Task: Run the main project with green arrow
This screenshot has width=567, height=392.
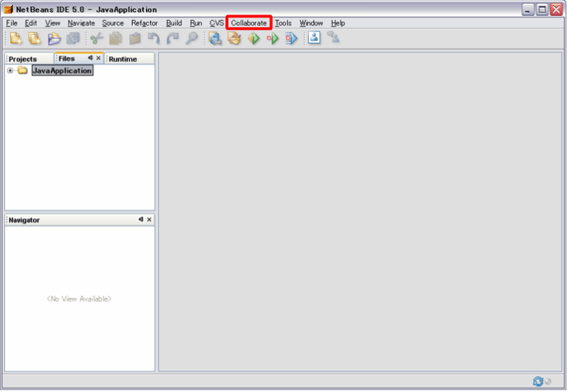Action: click(253, 39)
